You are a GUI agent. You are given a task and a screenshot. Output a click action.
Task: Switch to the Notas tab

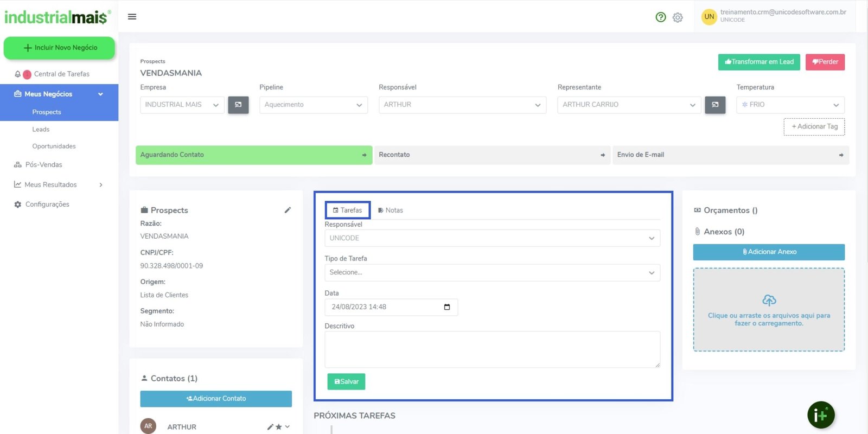[391, 210]
